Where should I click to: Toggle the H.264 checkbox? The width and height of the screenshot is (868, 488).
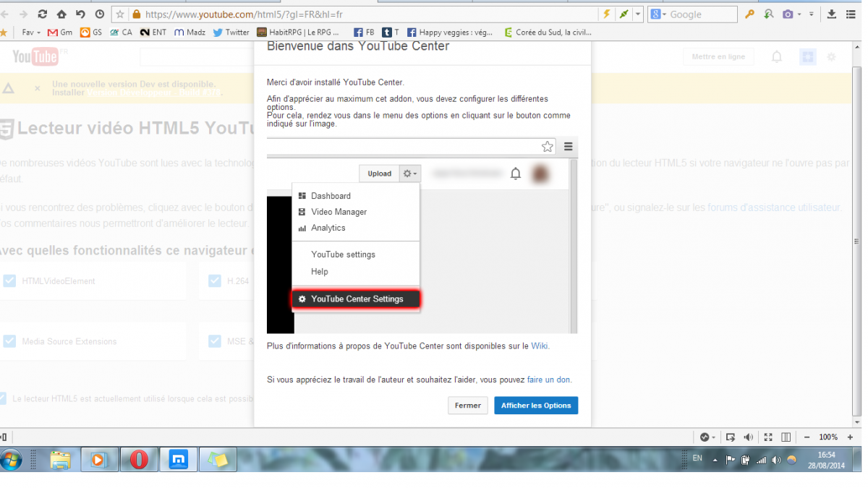point(215,281)
